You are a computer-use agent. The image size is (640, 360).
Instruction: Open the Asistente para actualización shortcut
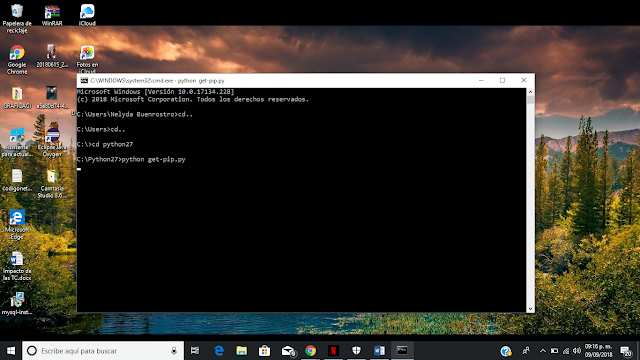(x=17, y=142)
